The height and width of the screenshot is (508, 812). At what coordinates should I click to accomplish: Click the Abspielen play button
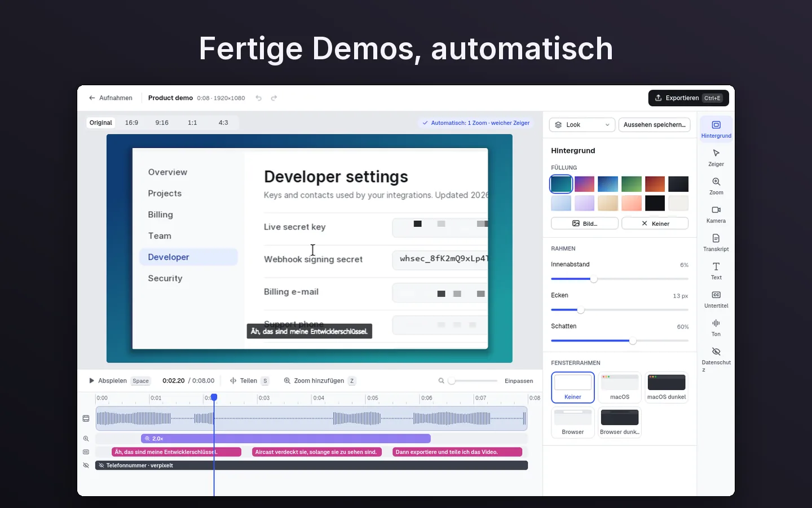119,381
